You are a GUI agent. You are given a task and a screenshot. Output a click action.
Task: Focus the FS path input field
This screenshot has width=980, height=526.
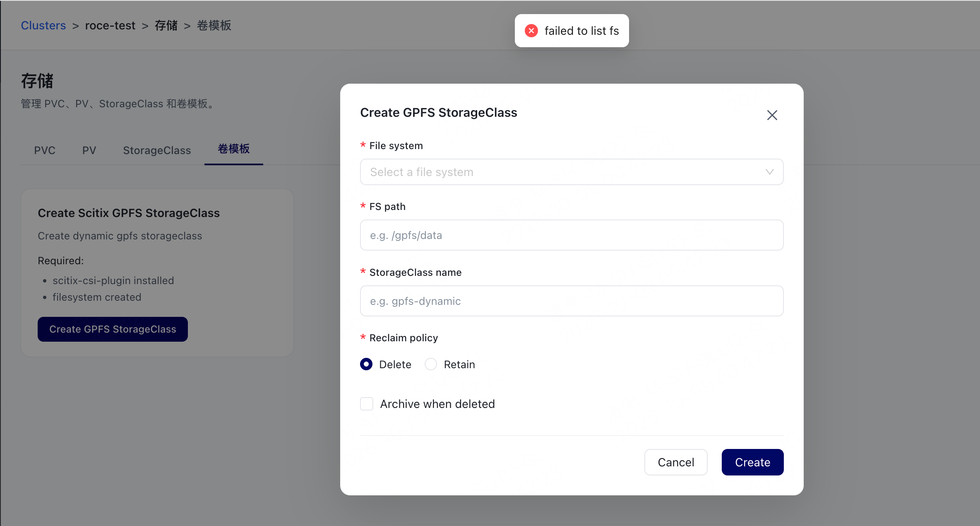tap(572, 235)
